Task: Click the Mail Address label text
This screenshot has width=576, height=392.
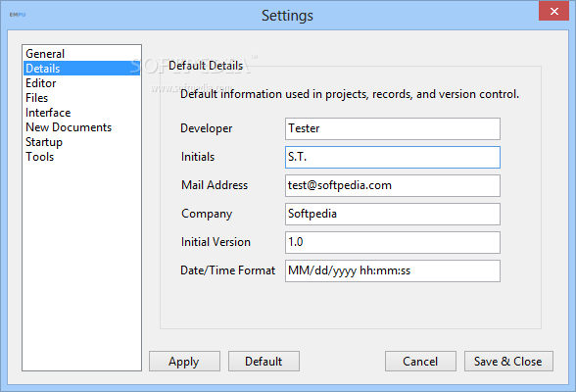Action: (215, 185)
